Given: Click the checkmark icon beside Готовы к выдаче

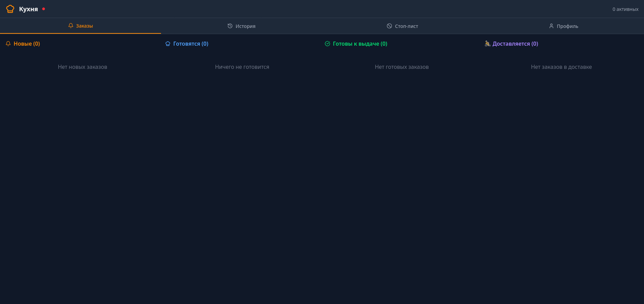Looking at the screenshot, I should click(327, 44).
